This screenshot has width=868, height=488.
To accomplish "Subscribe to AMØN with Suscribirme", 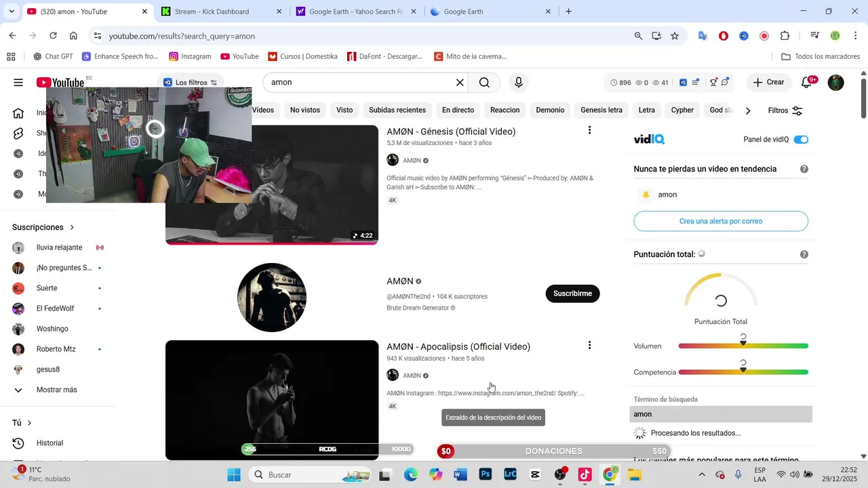I will 573,293.
